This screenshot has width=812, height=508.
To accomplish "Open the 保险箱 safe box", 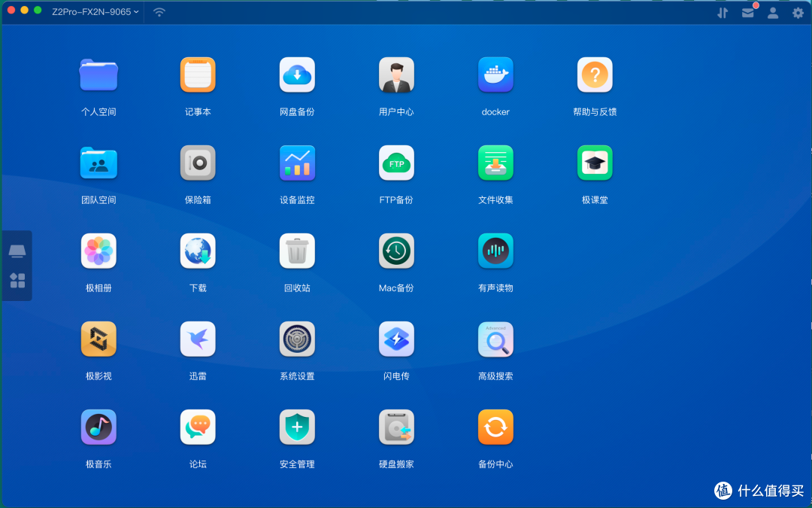I will [198, 163].
